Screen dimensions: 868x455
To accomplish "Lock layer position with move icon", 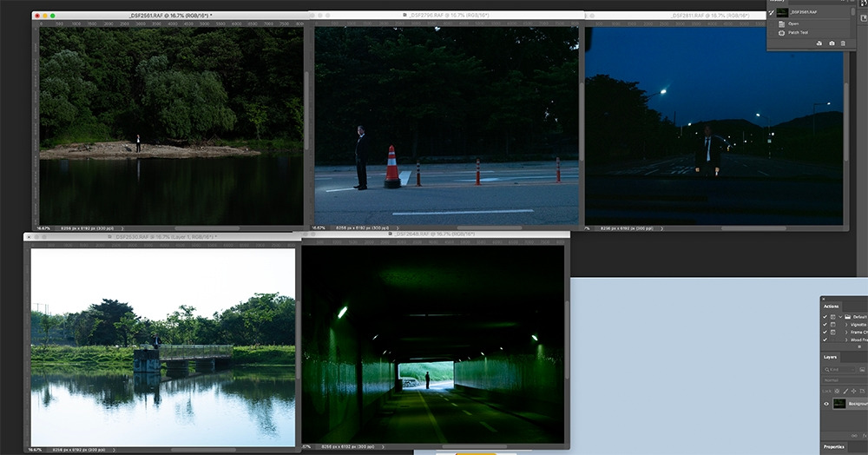I will (x=853, y=391).
